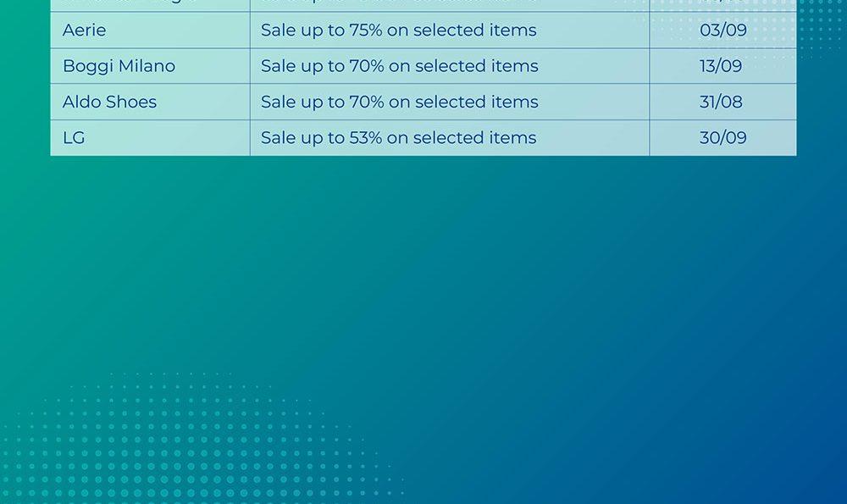Select the 13/09 date cell
This screenshot has height=504, width=847.
pos(720,66)
